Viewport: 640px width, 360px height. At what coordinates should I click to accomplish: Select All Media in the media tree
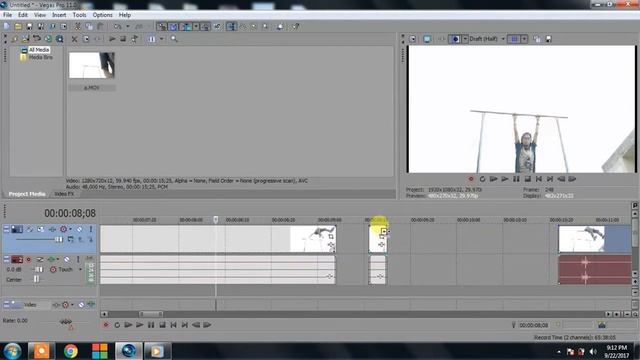pos(39,50)
